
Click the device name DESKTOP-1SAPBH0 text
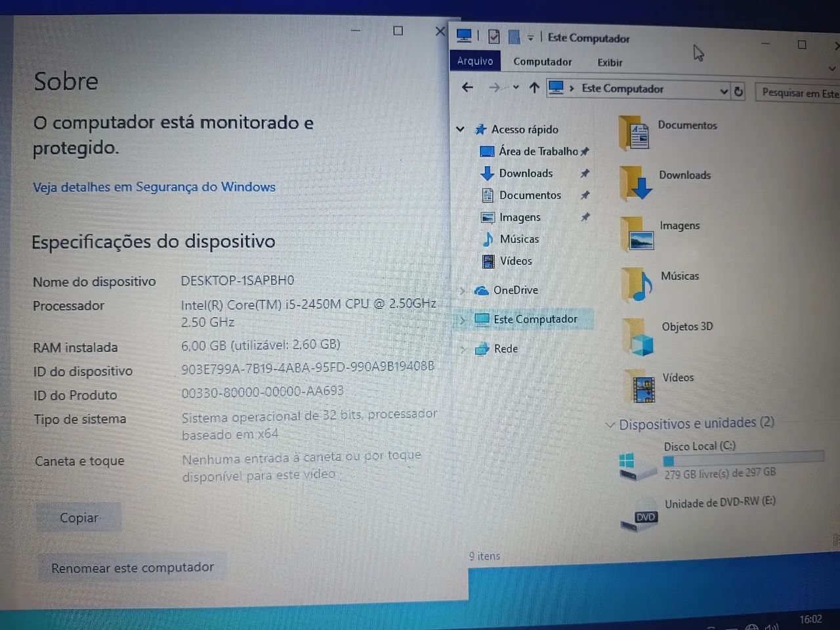(x=238, y=280)
